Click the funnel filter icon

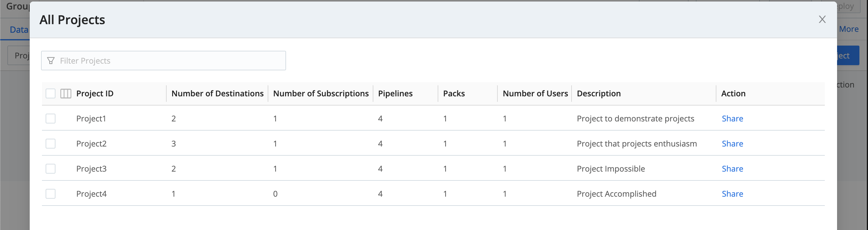pyautogui.click(x=51, y=61)
